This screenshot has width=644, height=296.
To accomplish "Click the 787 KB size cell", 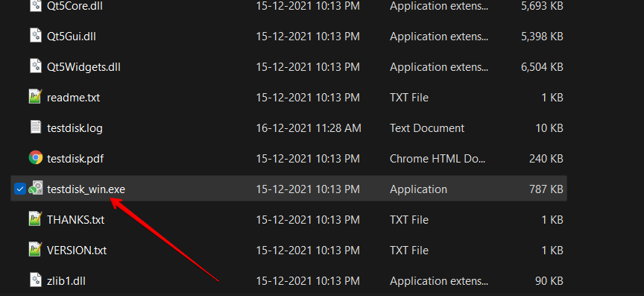I will click(546, 189).
